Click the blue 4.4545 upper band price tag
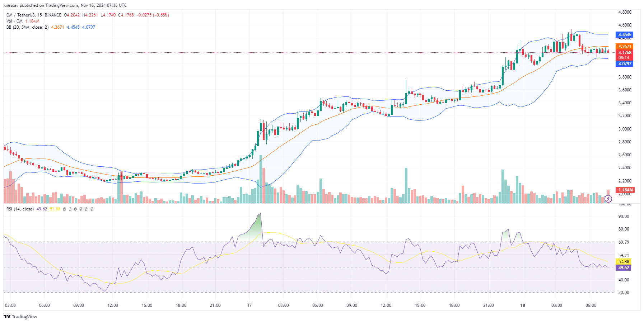This screenshot has height=323, width=644. 625,35
